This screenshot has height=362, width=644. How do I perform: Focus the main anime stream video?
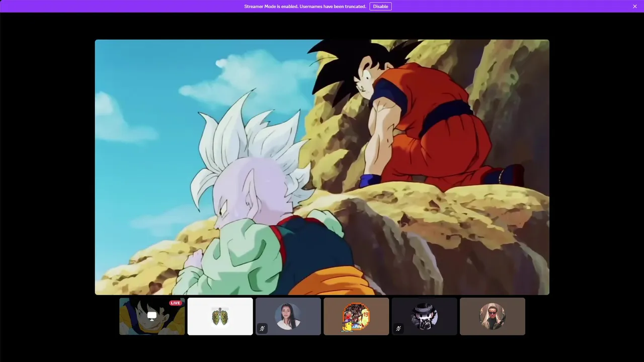coord(322,167)
